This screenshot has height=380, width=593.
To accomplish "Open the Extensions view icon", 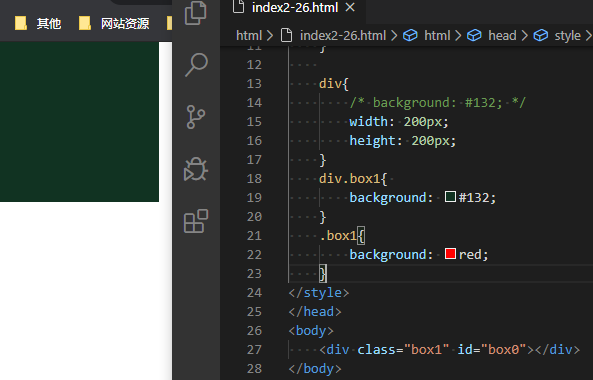I will (x=196, y=221).
